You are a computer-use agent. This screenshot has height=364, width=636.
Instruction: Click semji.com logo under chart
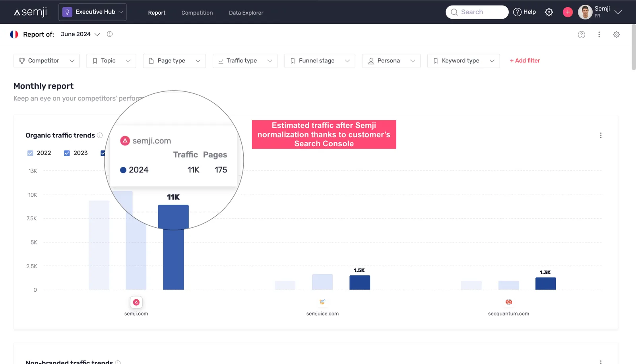pyautogui.click(x=136, y=302)
